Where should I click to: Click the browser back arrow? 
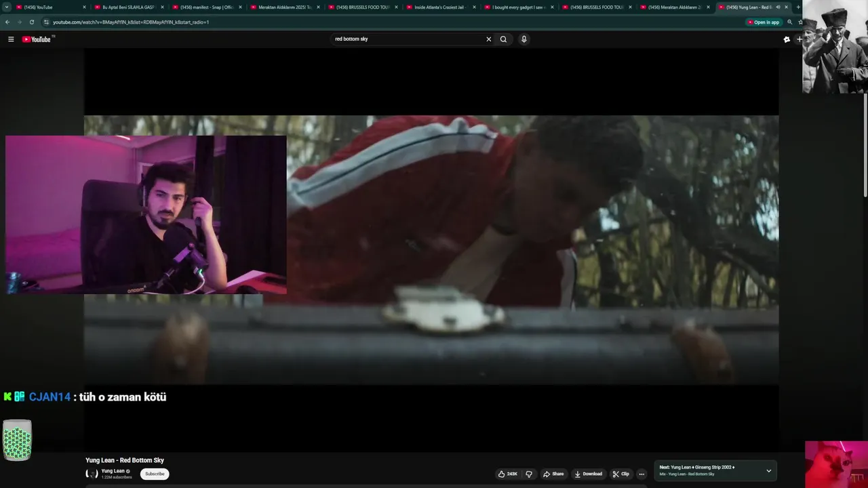click(x=7, y=22)
